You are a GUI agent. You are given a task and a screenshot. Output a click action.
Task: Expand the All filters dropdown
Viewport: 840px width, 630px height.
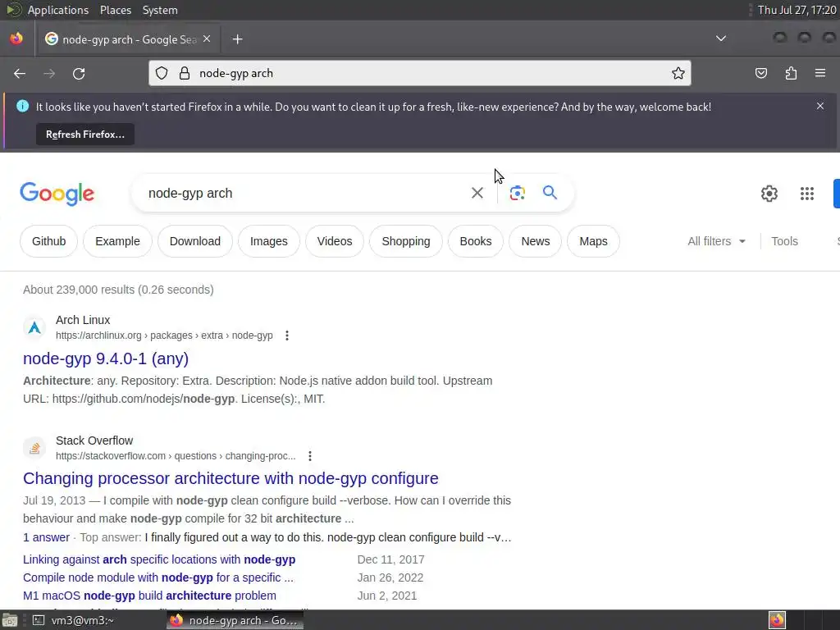(716, 241)
